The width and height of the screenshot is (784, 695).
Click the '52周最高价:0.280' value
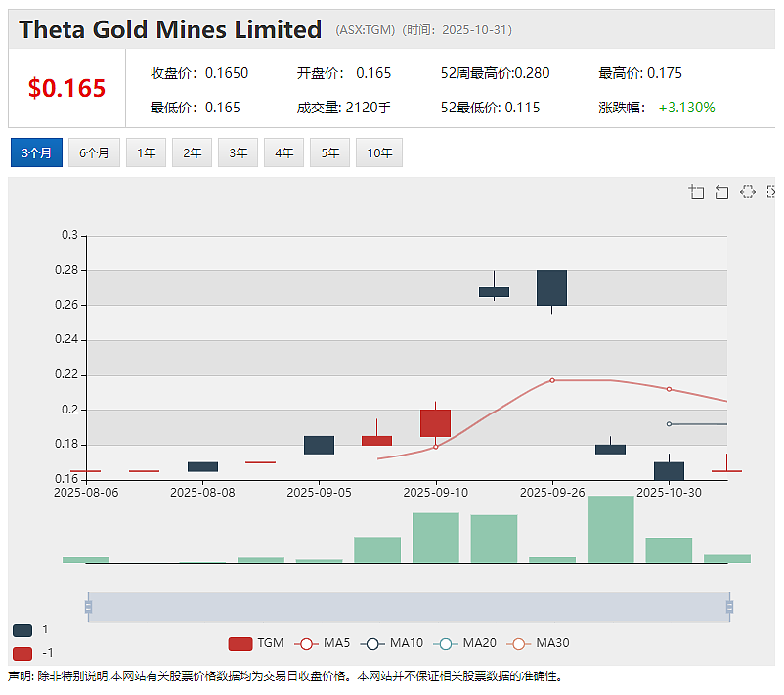(495, 73)
